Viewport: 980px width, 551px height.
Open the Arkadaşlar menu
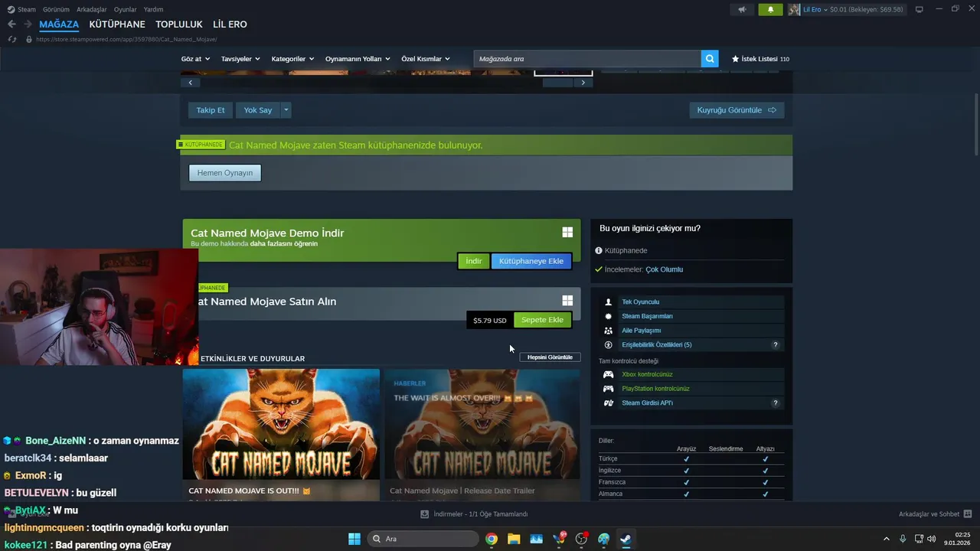click(92, 9)
